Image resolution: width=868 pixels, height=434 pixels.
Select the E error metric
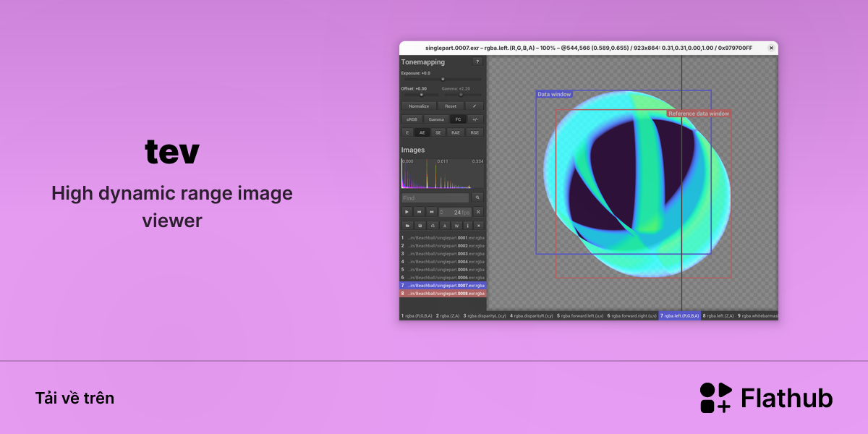coord(407,132)
